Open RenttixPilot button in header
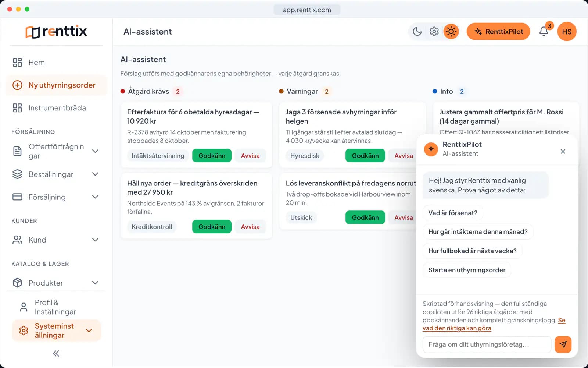This screenshot has height=368, width=588. (498, 32)
